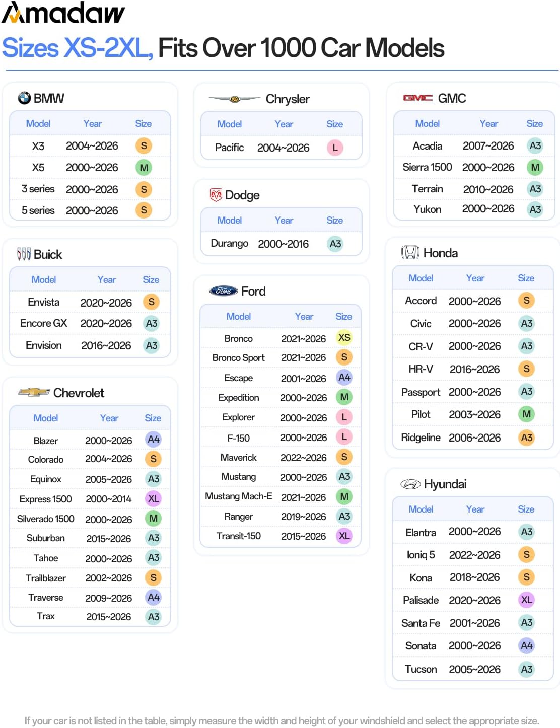The image size is (560, 728).
Task: Click the Year column header in Honda table
Action: 475,278
